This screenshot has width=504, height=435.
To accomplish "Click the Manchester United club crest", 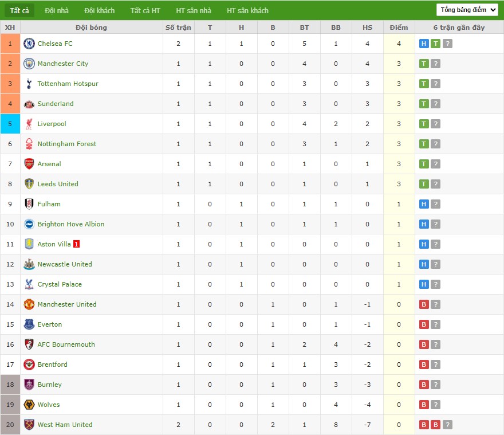I will point(29,304).
